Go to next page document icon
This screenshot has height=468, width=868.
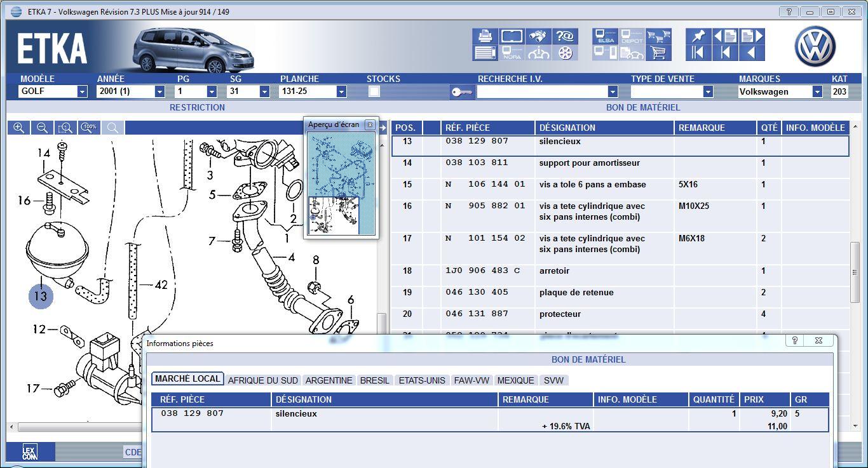point(752,36)
